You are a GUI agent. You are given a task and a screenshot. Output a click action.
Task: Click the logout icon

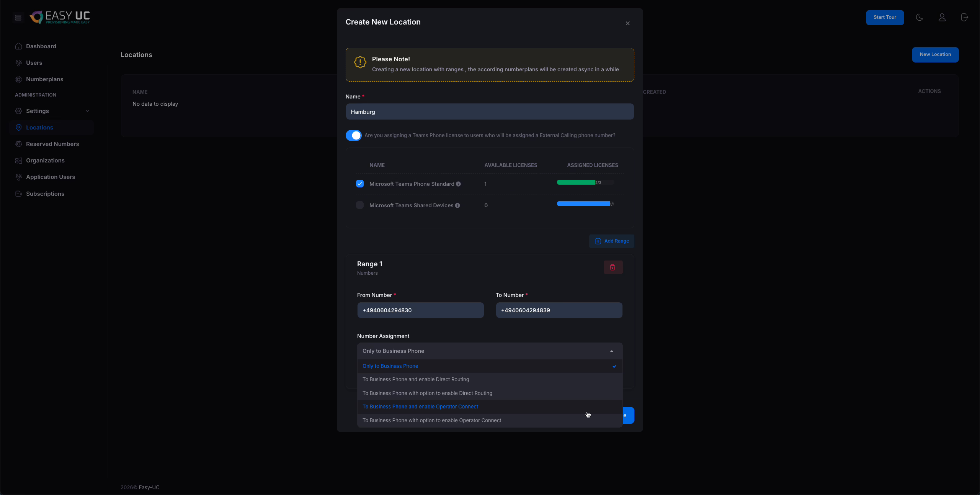[x=964, y=17]
